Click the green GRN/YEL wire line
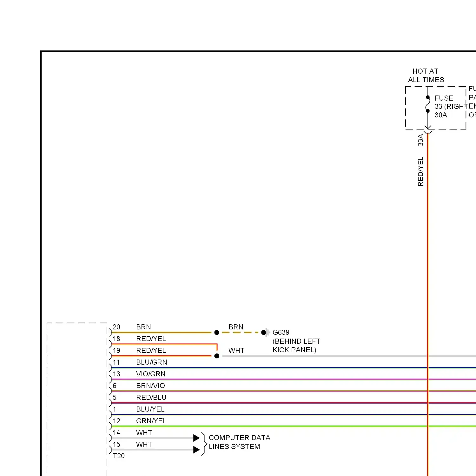Image resolution: width=476 pixels, height=476 pixels. click(x=294, y=426)
